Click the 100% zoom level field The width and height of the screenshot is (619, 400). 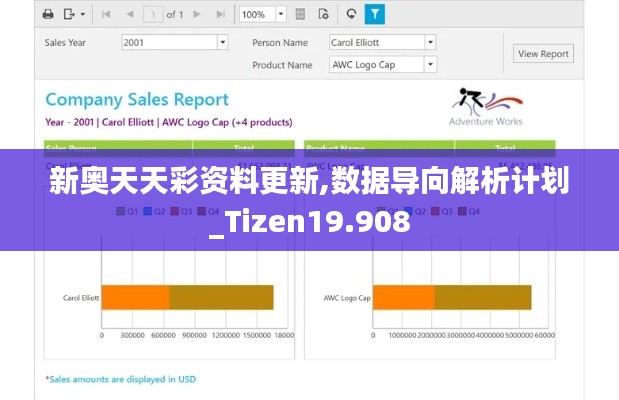257,15
